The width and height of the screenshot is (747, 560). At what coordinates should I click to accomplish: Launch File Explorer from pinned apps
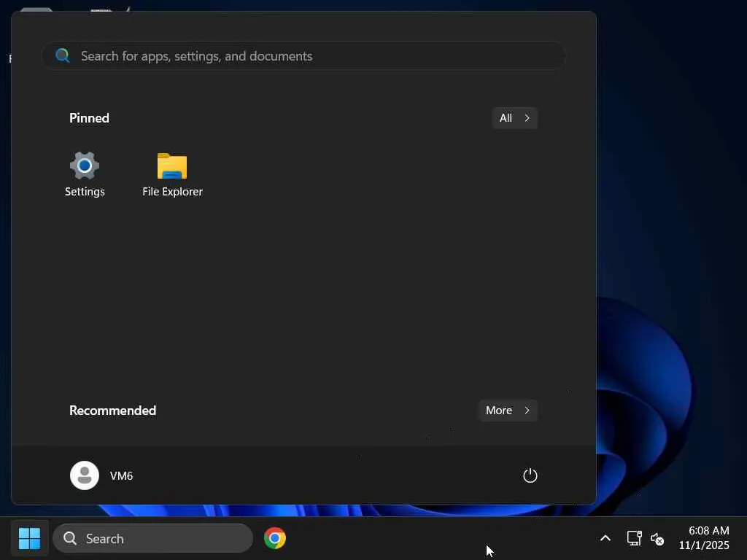pyautogui.click(x=172, y=174)
